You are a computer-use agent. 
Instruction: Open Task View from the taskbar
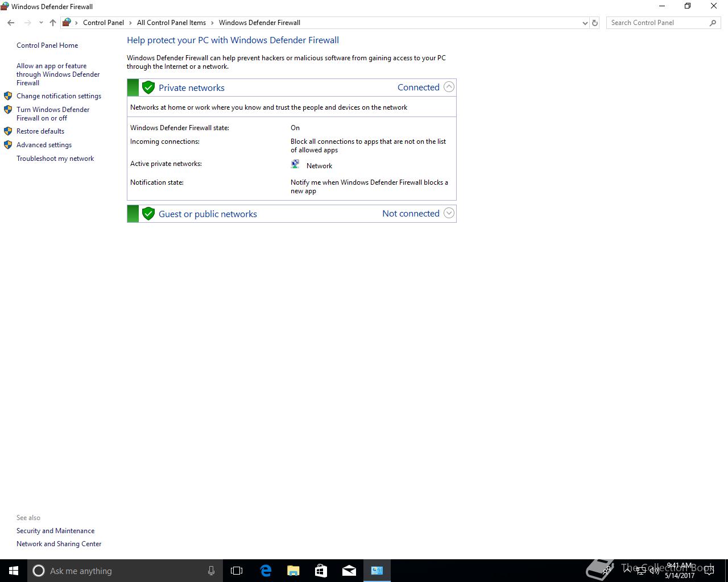[x=237, y=571]
